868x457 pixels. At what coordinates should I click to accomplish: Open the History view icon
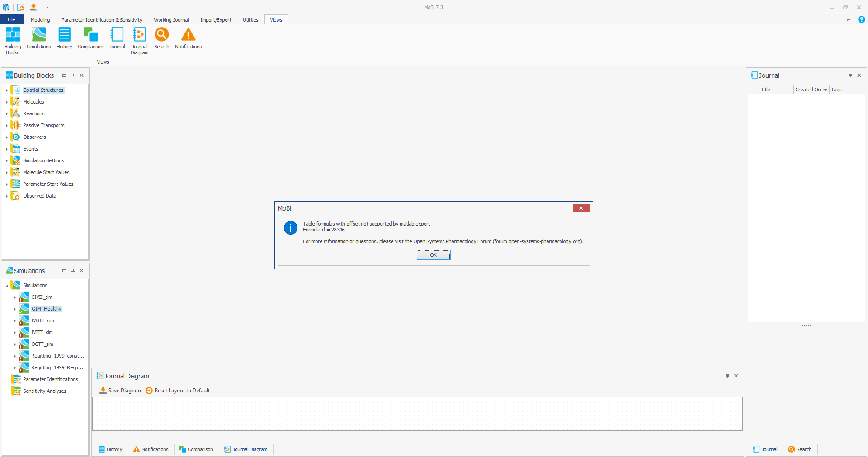click(64, 38)
